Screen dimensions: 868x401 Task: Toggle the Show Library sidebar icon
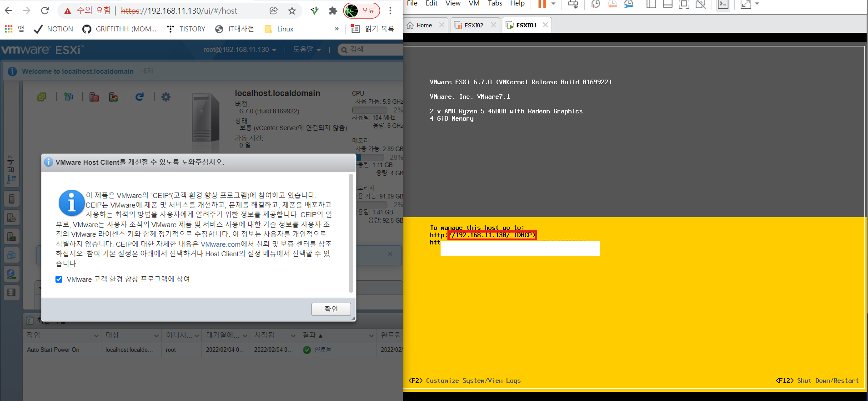[651, 4]
